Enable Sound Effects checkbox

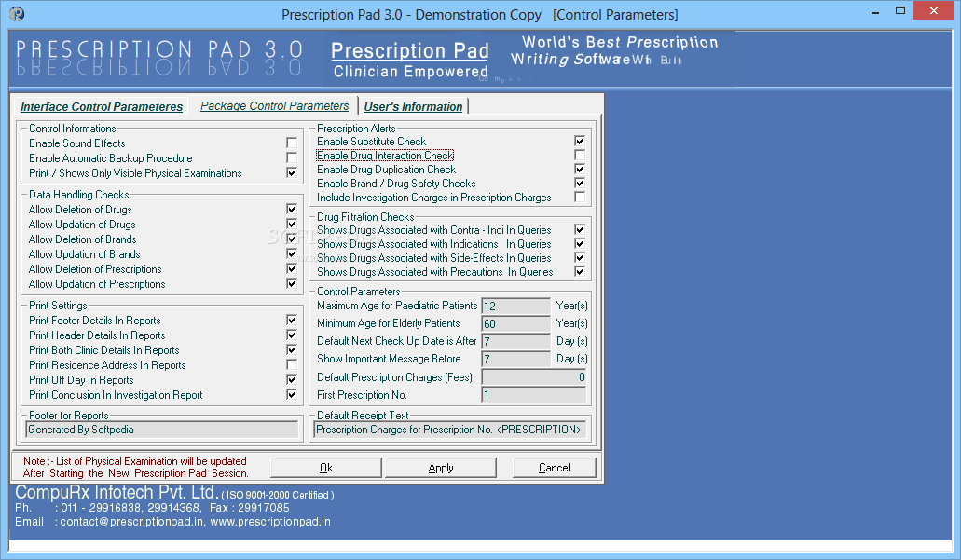point(292,143)
